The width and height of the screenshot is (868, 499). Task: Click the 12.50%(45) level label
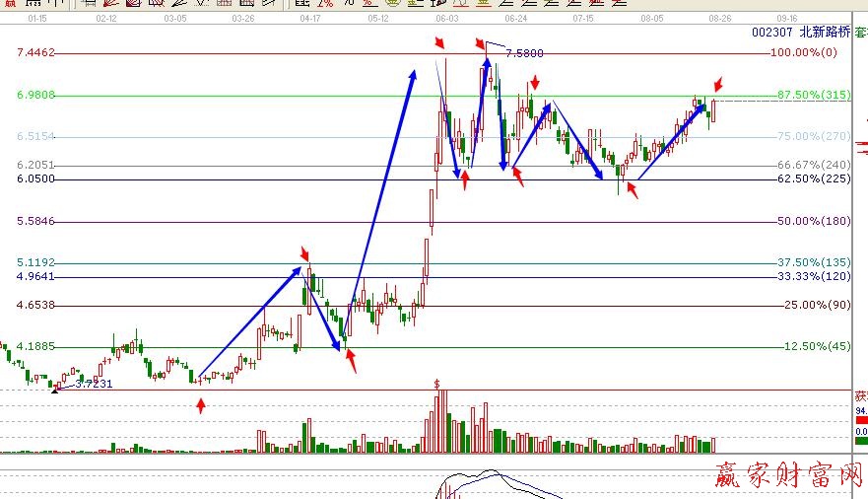(815, 346)
